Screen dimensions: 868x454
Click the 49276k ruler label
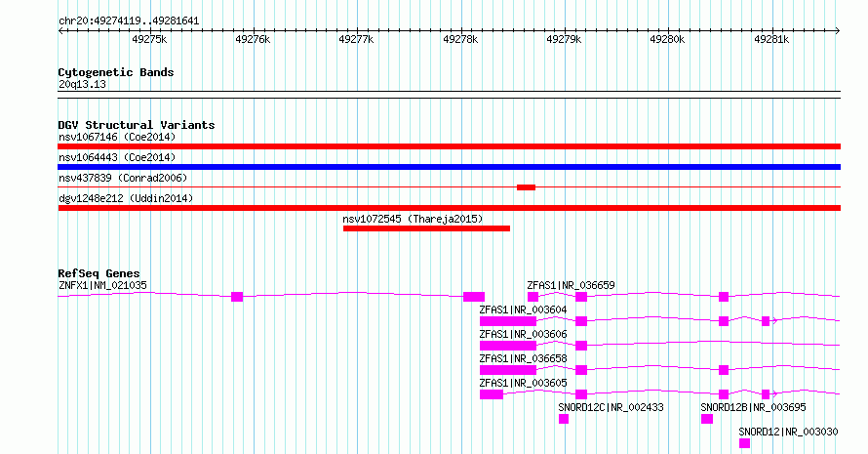pos(253,39)
